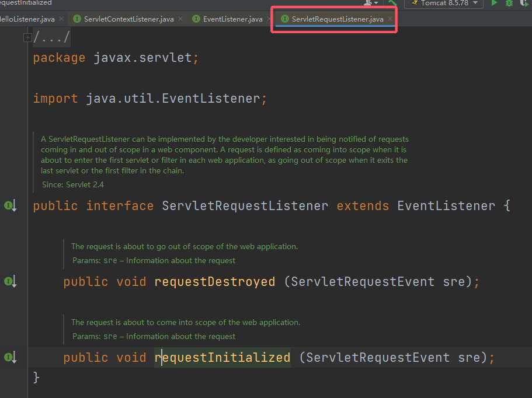This screenshot has height=398, width=532.
Task: Click the gutter icon beside requestInitialized method
Action: coord(10,357)
